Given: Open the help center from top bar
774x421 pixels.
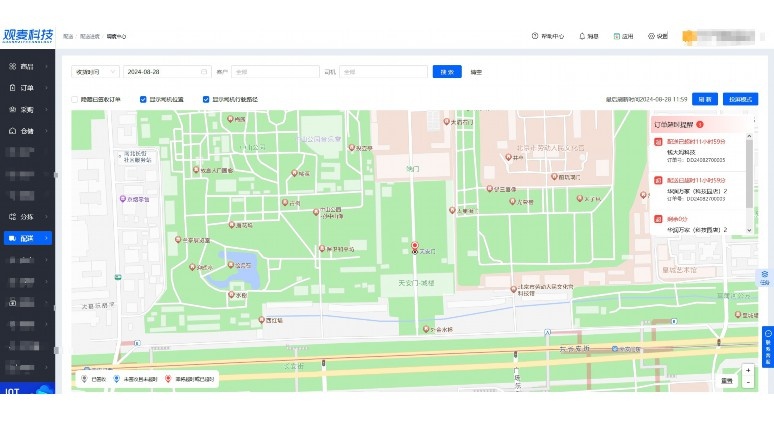Looking at the screenshot, I should (547, 36).
